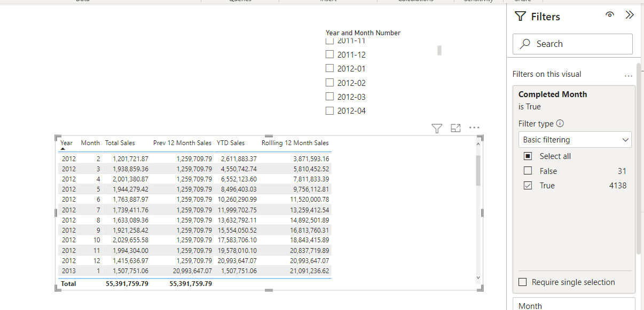Click the 'is True' filter summary text

[x=530, y=107]
